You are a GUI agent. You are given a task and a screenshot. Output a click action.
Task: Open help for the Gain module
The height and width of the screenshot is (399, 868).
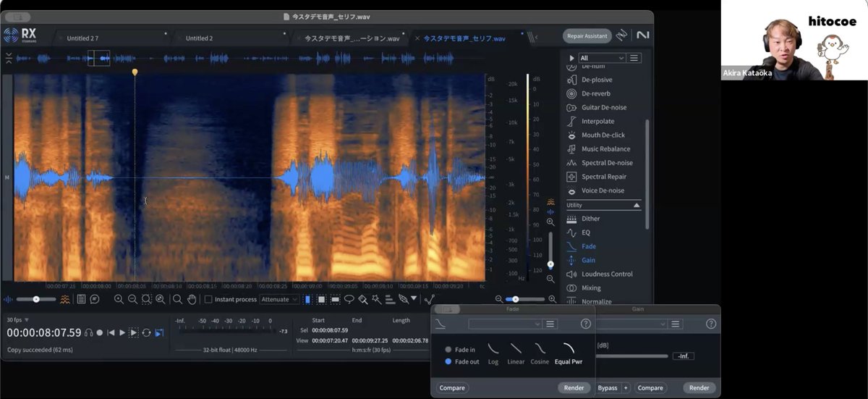tap(711, 324)
